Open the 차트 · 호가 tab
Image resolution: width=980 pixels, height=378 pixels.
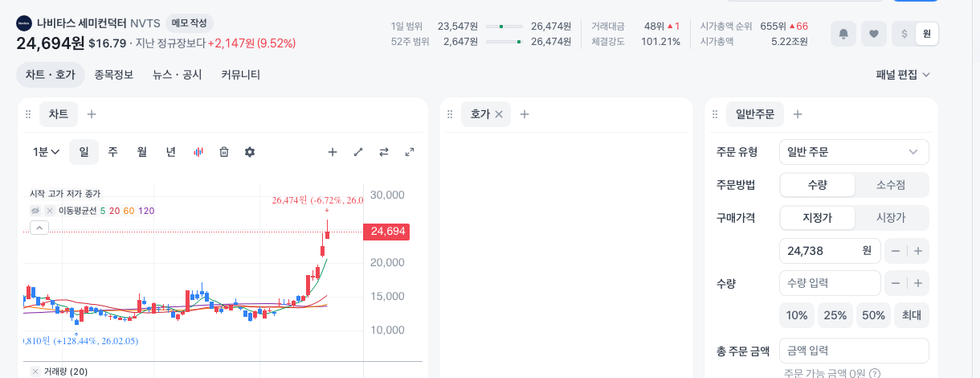coord(50,75)
